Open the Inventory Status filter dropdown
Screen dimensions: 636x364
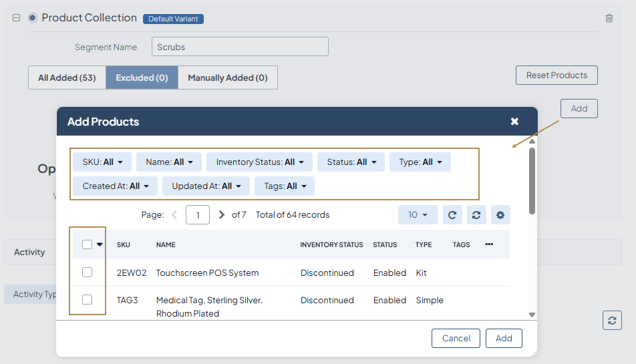point(260,162)
